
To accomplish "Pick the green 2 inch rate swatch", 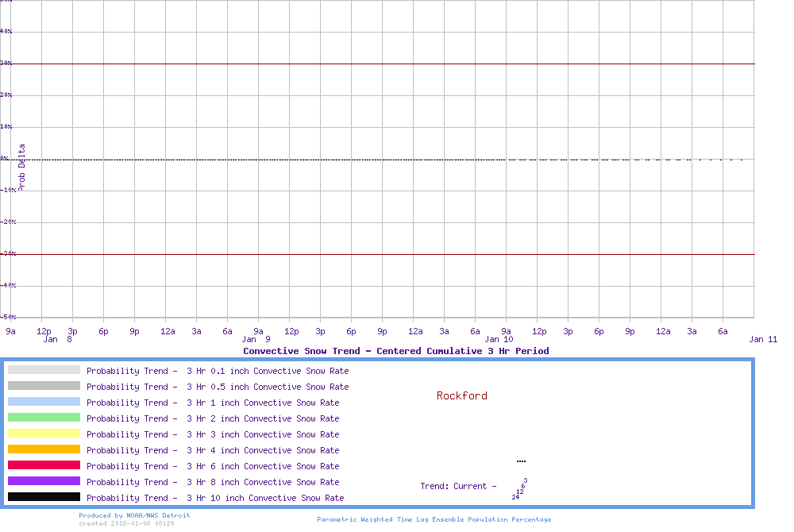I will 44,418.
